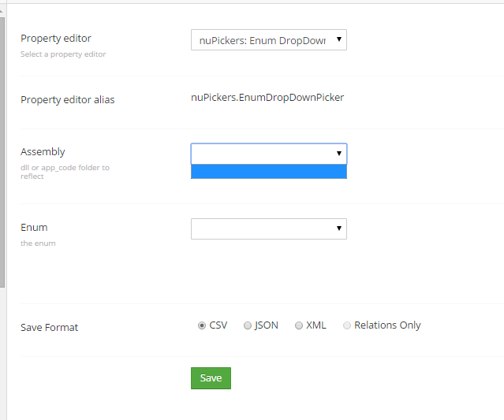Select the XML save format
Image resolution: width=504 pixels, height=420 pixels.
pyautogui.click(x=299, y=325)
